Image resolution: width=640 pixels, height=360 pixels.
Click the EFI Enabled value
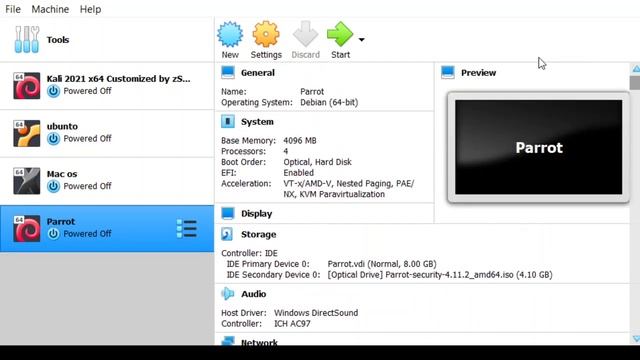(298, 173)
